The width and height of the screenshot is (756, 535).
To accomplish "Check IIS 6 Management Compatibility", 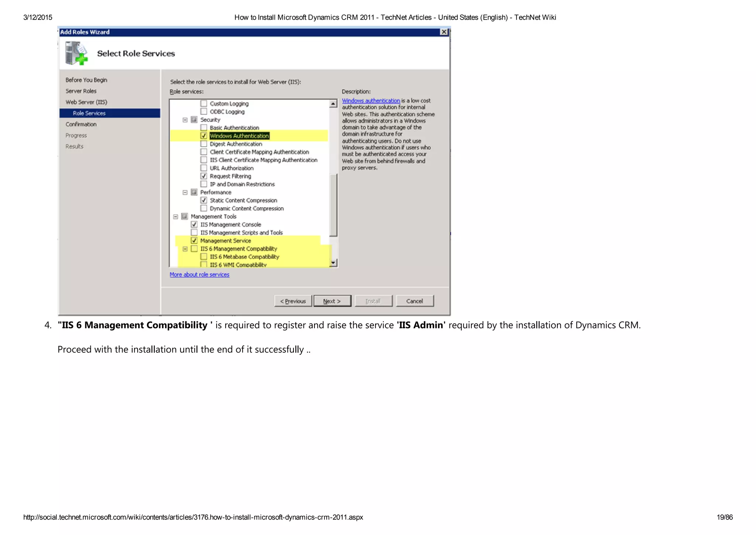I will [x=194, y=249].
